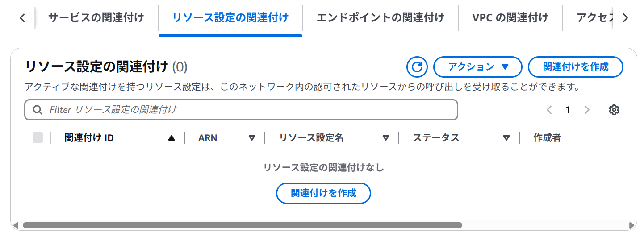Go to previous page arrow

click(x=549, y=110)
